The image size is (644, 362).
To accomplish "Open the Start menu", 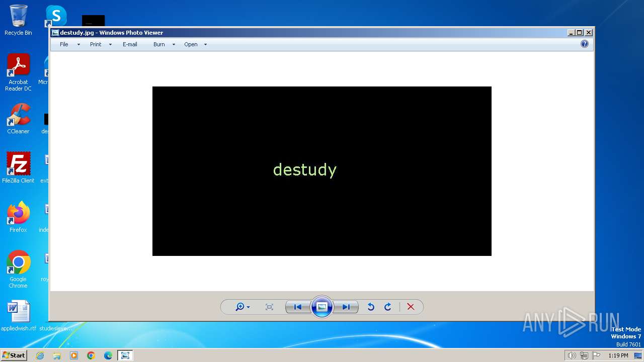I will tap(14, 355).
